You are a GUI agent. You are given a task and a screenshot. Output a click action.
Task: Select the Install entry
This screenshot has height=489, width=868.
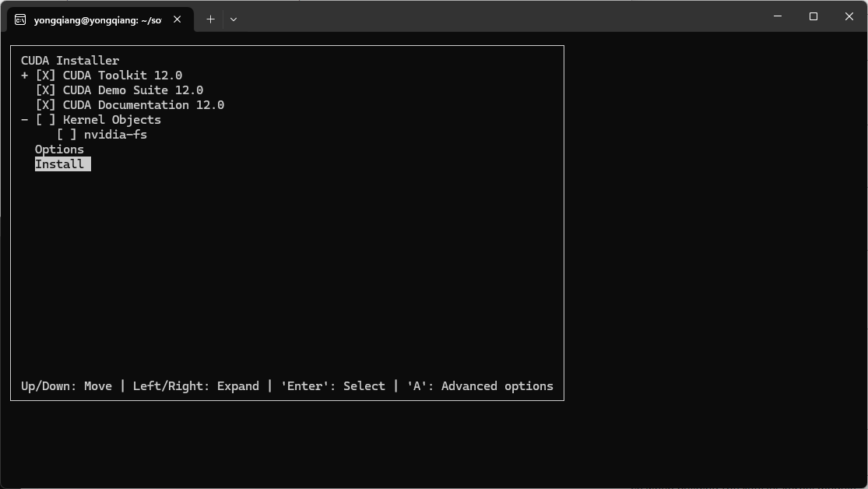tap(60, 164)
